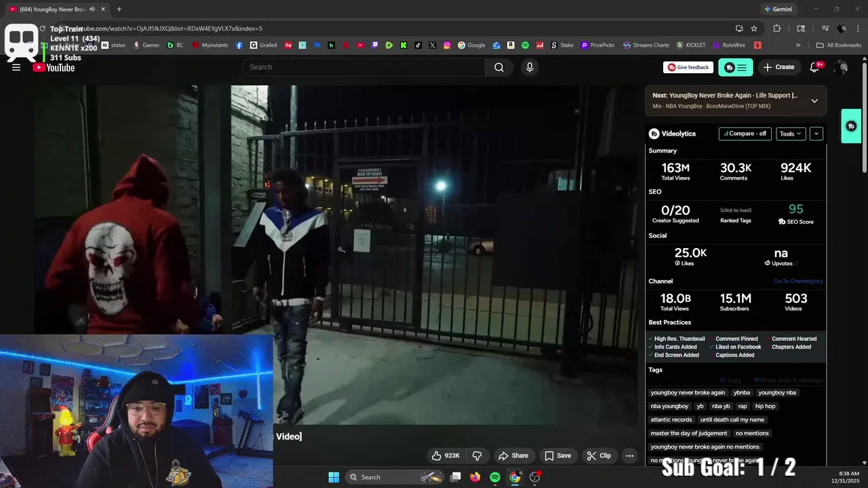Open the Tools dropdown in Videolytics
The height and width of the screenshot is (488, 868).
point(791,134)
